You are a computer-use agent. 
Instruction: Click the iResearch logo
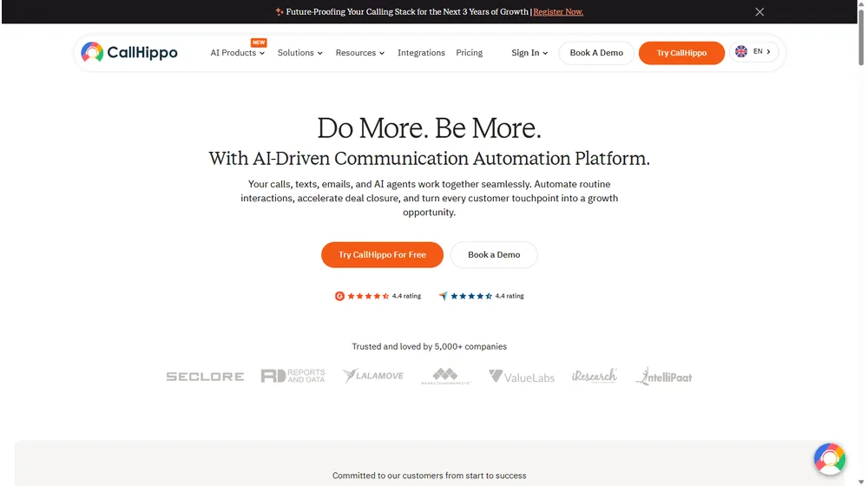[x=594, y=376]
